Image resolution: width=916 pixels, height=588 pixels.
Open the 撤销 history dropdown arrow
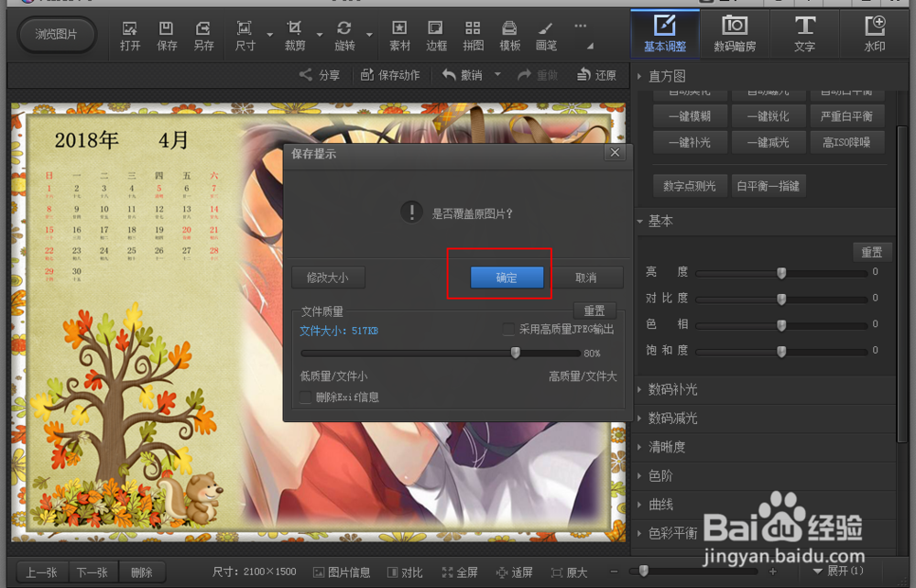pos(497,74)
